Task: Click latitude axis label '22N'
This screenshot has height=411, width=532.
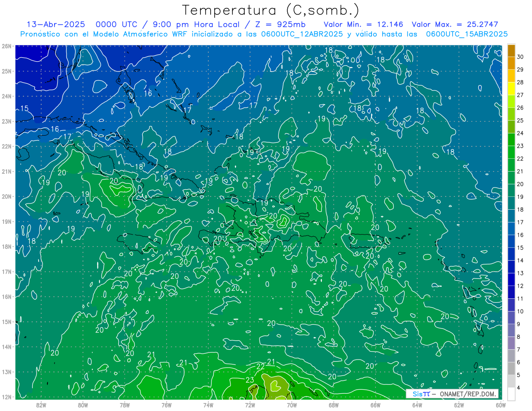Action: 7,146
